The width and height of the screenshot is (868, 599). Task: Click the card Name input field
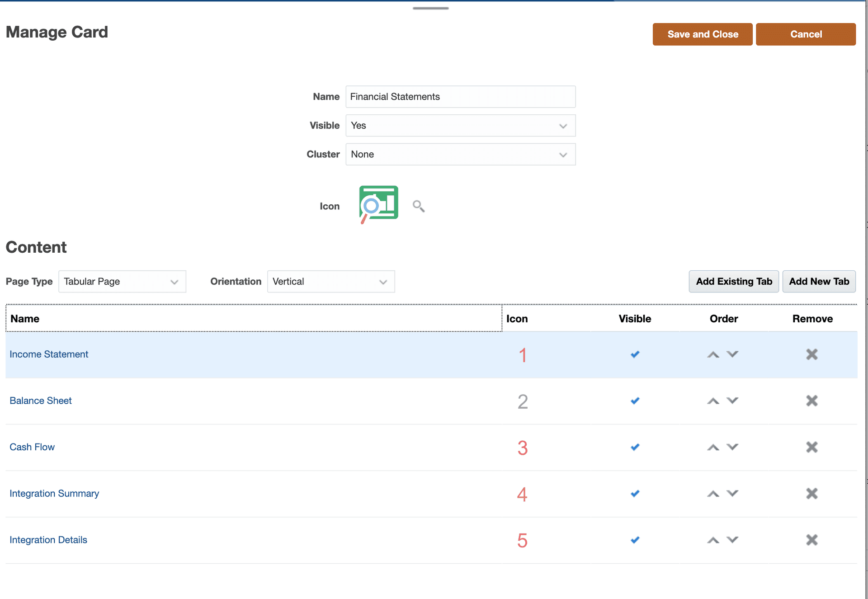[460, 97]
